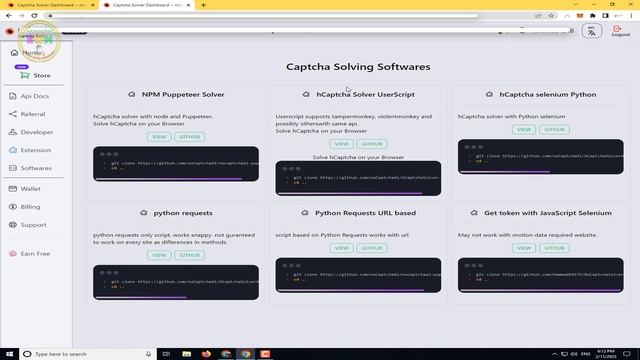The width and height of the screenshot is (640, 360).
Task: Click VIEW under NPM Puppeteer Solver
Action: [x=159, y=137]
